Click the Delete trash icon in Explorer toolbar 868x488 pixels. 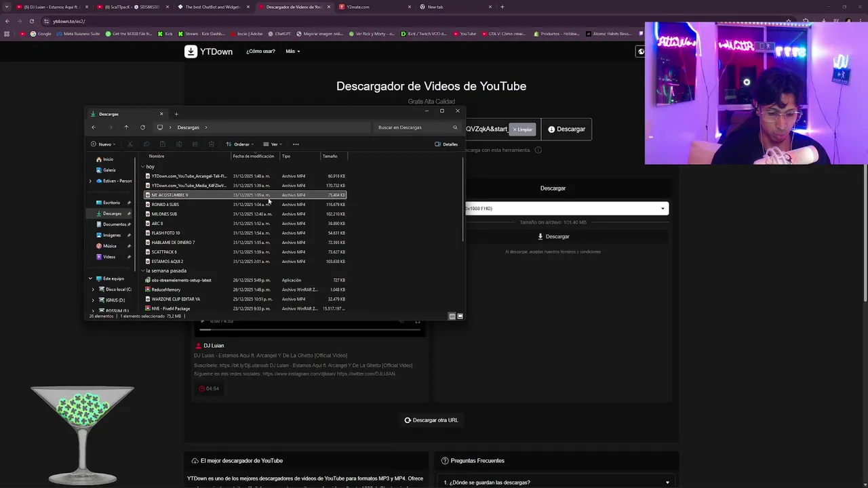coord(212,144)
